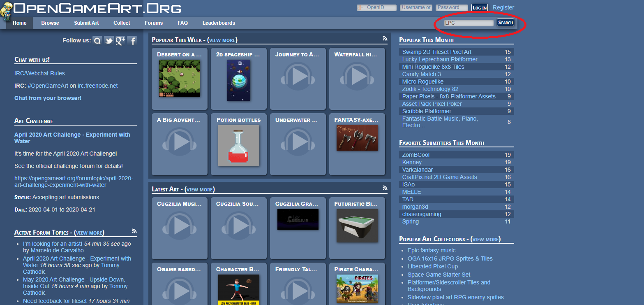View more Active Forum Topics
644x305 pixels.
(89, 233)
